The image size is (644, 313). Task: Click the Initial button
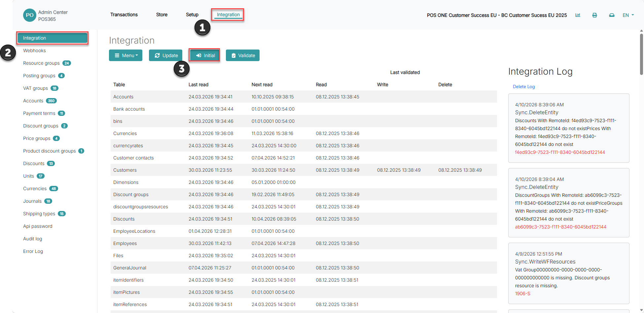pos(204,55)
